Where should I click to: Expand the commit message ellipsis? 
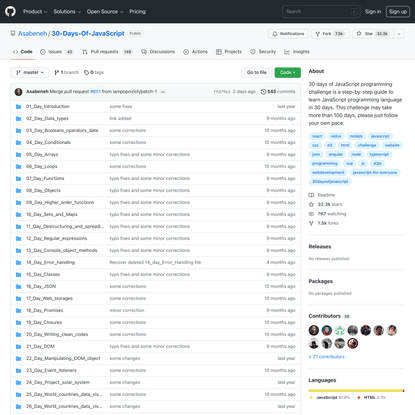pyautogui.click(x=163, y=92)
